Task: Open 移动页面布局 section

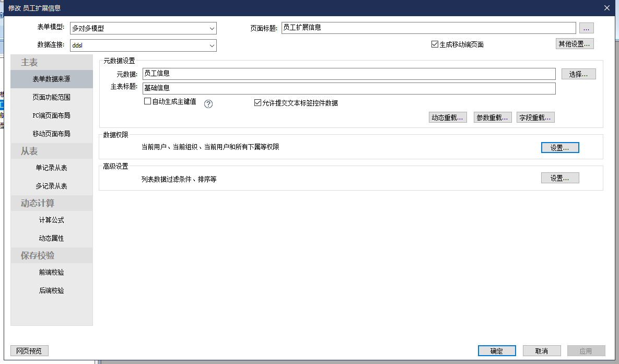Action: 51,134
